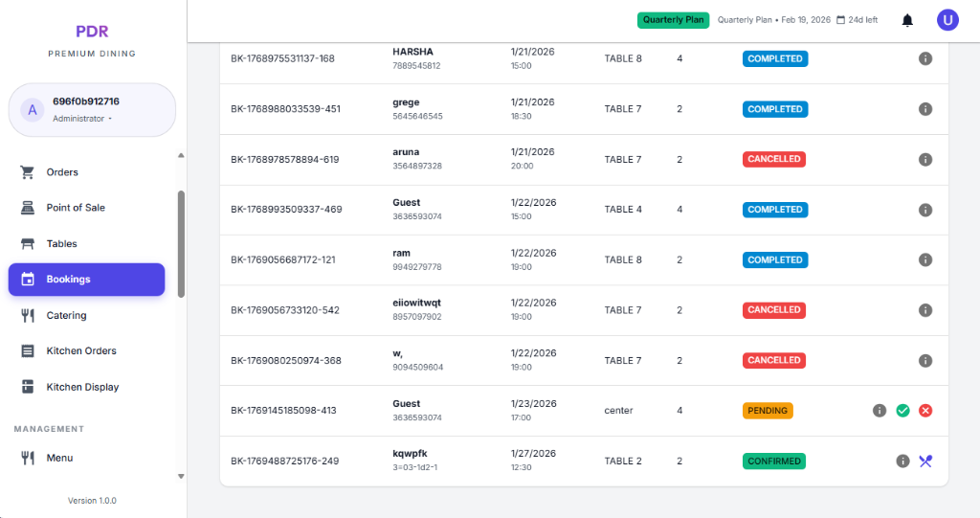
Task: Click the dining icon for kqwpfk booking
Action: tap(925, 462)
